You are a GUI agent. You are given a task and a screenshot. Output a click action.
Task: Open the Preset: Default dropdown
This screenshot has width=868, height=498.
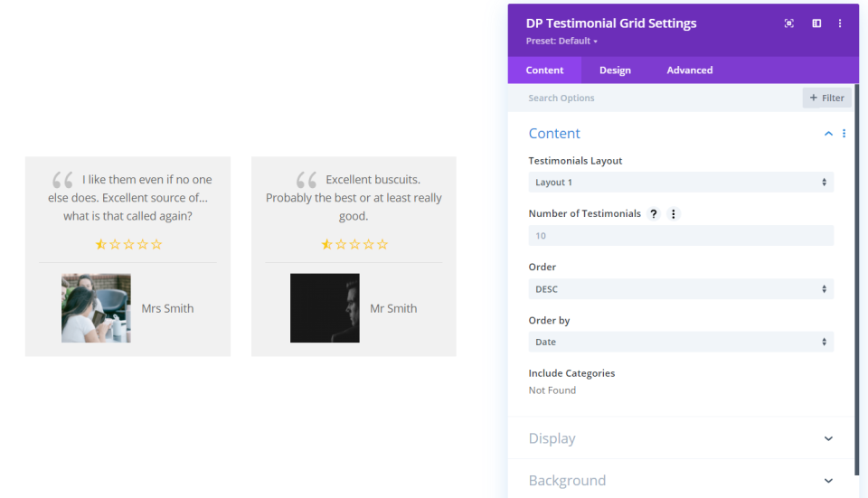point(561,42)
